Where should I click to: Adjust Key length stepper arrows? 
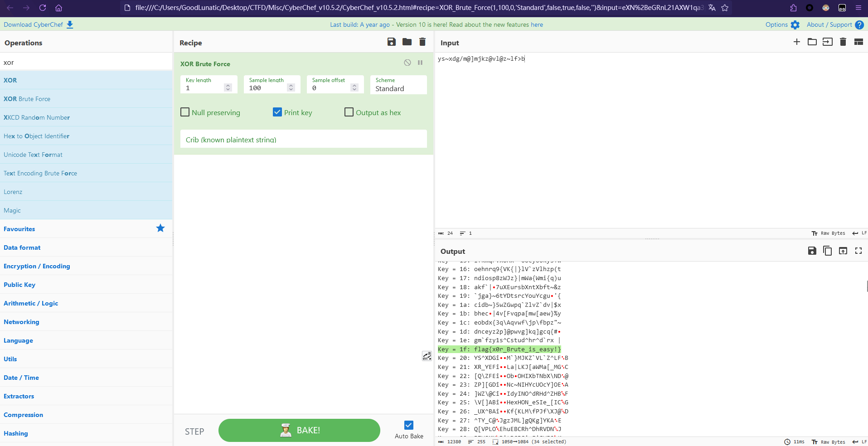pyautogui.click(x=228, y=88)
